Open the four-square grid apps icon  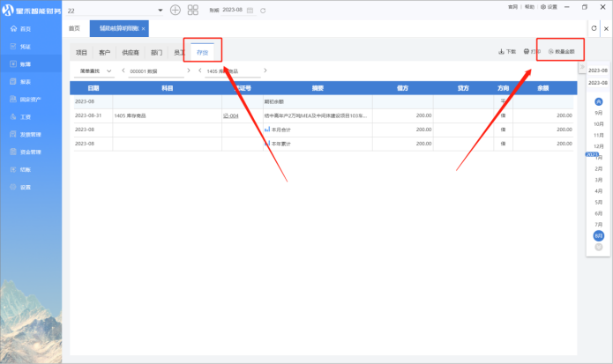point(193,10)
